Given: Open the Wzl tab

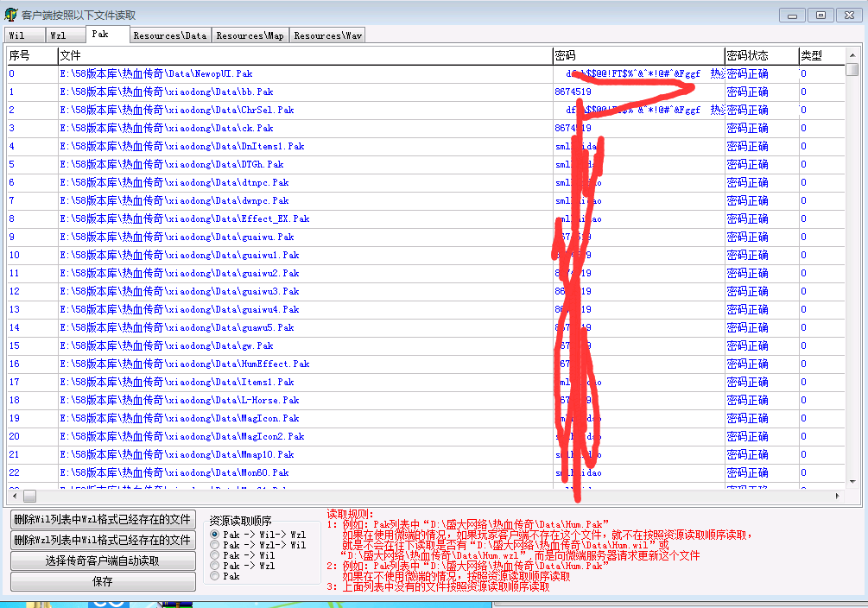Looking at the screenshot, I should click(58, 35).
